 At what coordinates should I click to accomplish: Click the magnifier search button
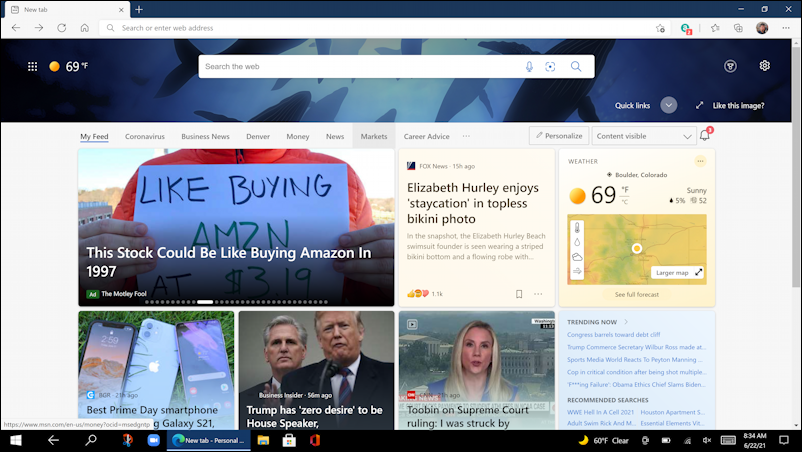click(576, 66)
